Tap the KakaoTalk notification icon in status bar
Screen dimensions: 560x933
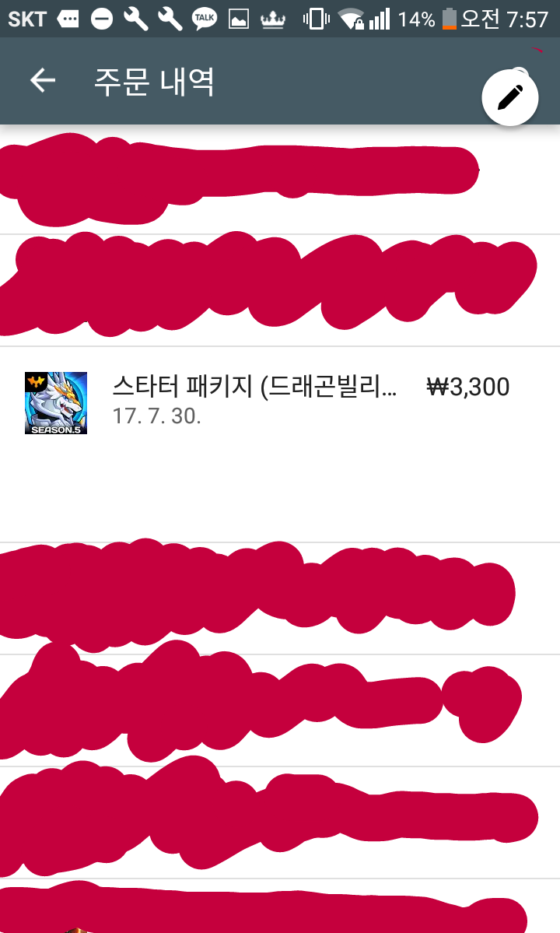pos(205,19)
